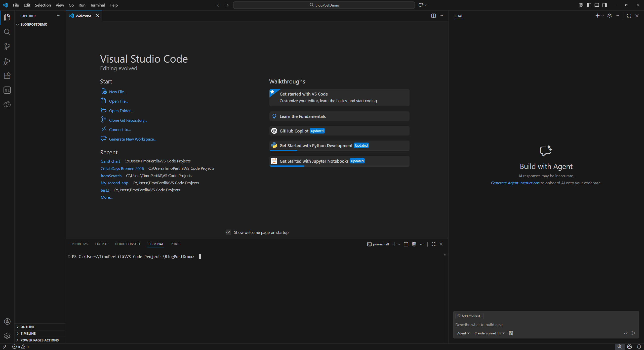The height and width of the screenshot is (350, 644).
Task: Open the Claude Sonnet 4.5 model picker
Action: point(489,333)
